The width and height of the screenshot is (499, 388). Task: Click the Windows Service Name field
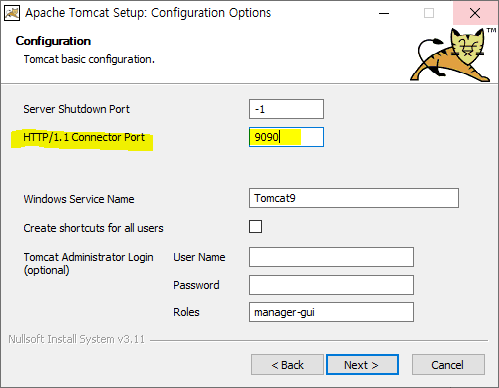pos(354,198)
